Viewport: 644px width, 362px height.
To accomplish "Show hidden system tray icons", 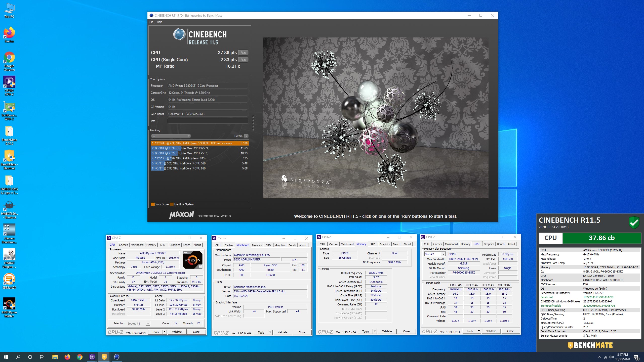I will tap(599, 357).
